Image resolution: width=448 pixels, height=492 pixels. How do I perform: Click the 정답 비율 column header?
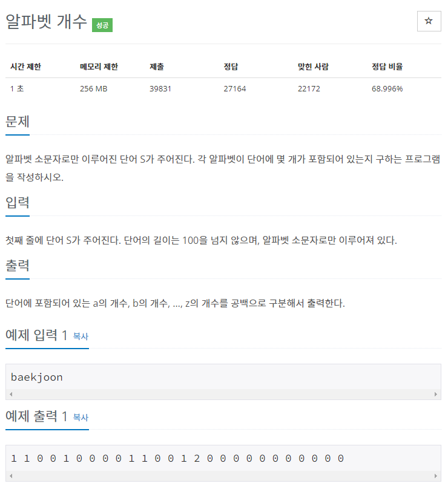click(x=387, y=67)
